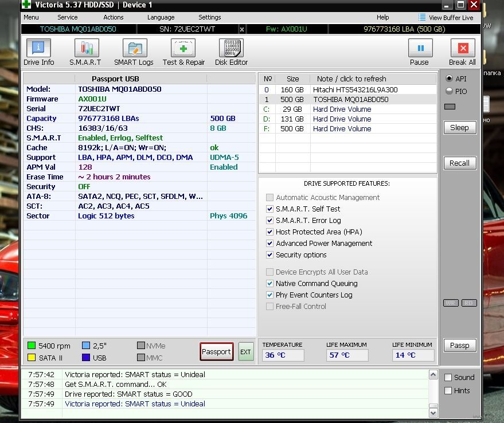Select device 0 Hitachi HTS543216L9A300
Viewport: 504px width, 423px height.
coord(348,89)
